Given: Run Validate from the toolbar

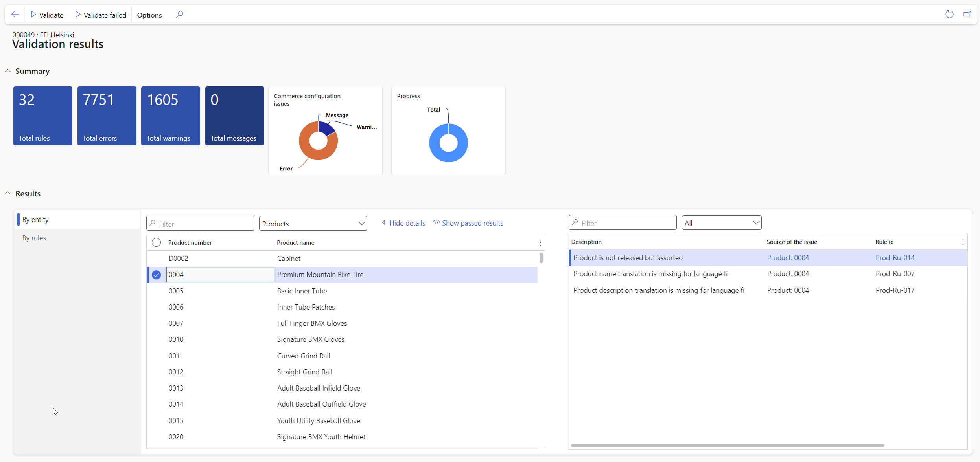Looking at the screenshot, I should tap(47, 15).
